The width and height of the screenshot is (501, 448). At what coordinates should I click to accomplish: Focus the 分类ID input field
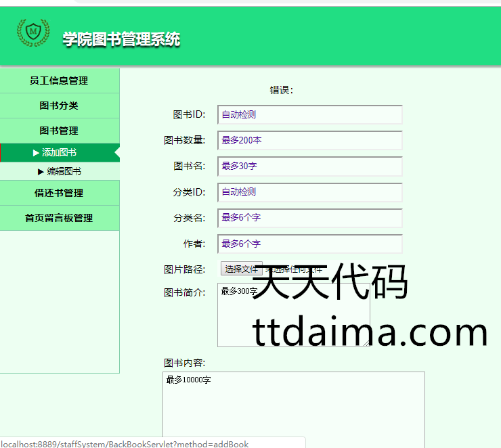tap(309, 192)
